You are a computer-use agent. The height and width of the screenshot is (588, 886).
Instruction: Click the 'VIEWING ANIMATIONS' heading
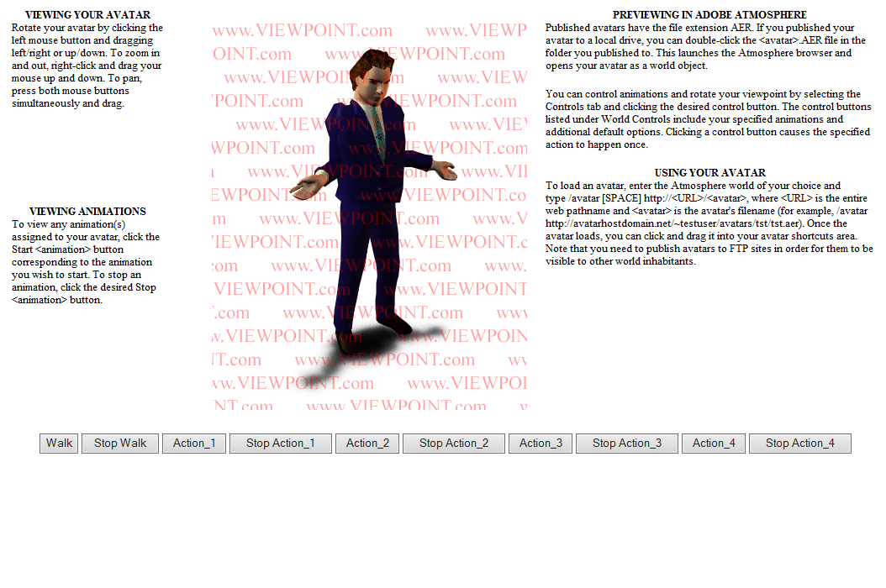point(87,211)
